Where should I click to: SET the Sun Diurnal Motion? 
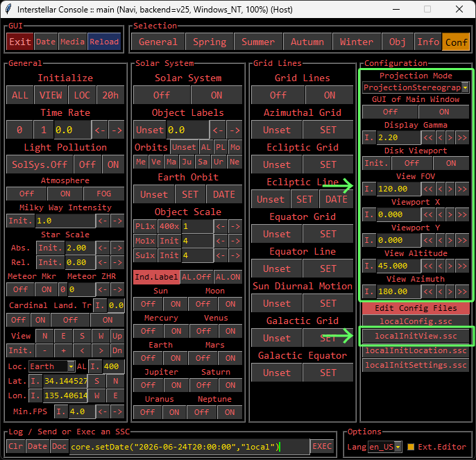click(x=328, y=304)
